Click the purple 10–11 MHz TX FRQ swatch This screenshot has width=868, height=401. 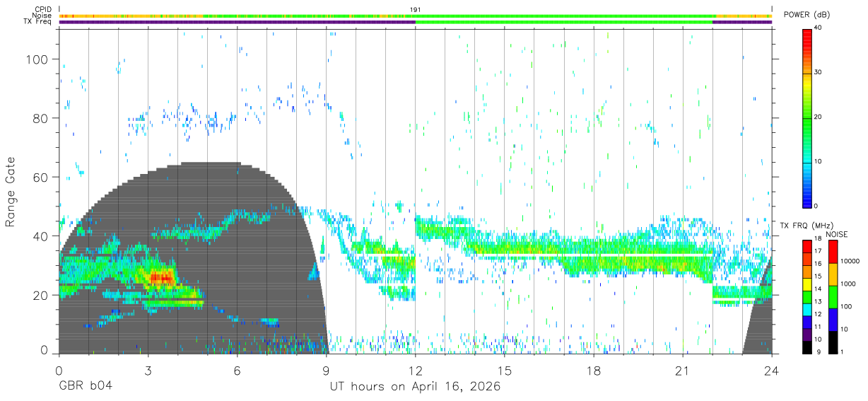point(807,334)
